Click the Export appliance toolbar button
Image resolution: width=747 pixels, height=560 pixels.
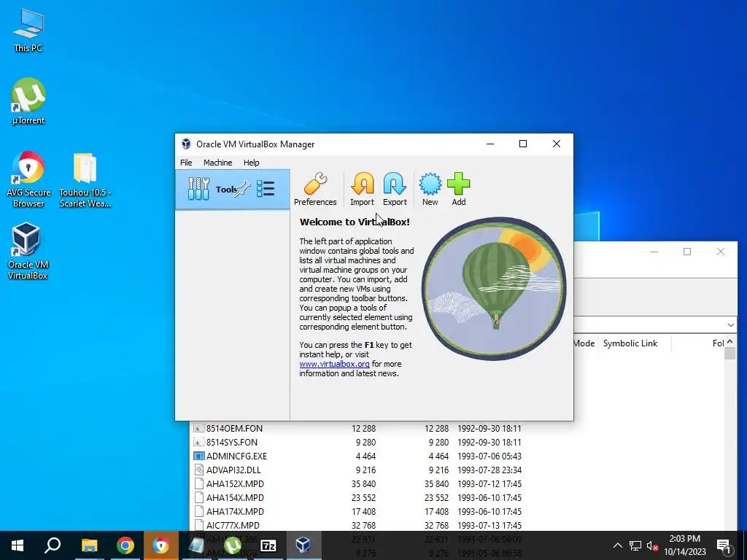pyautogui.click(x=395, y=189)
